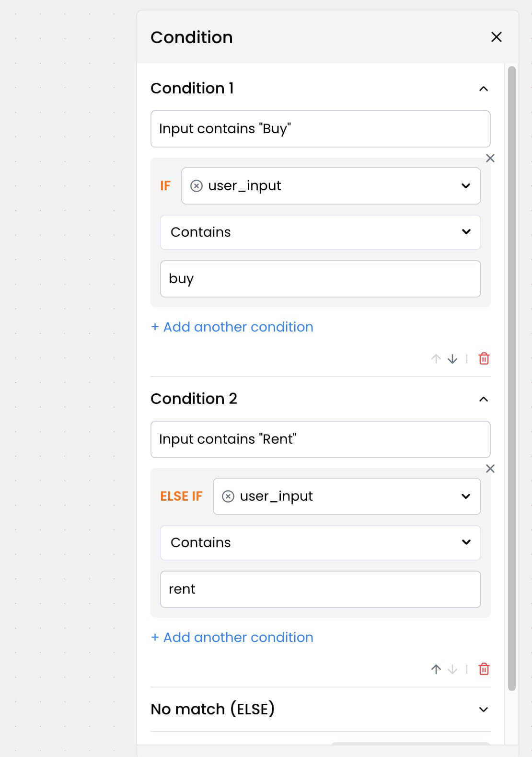This screenshot has height=757, width=532.
Task: Edit the 'buy' value field
Action: tap(320, 279)
